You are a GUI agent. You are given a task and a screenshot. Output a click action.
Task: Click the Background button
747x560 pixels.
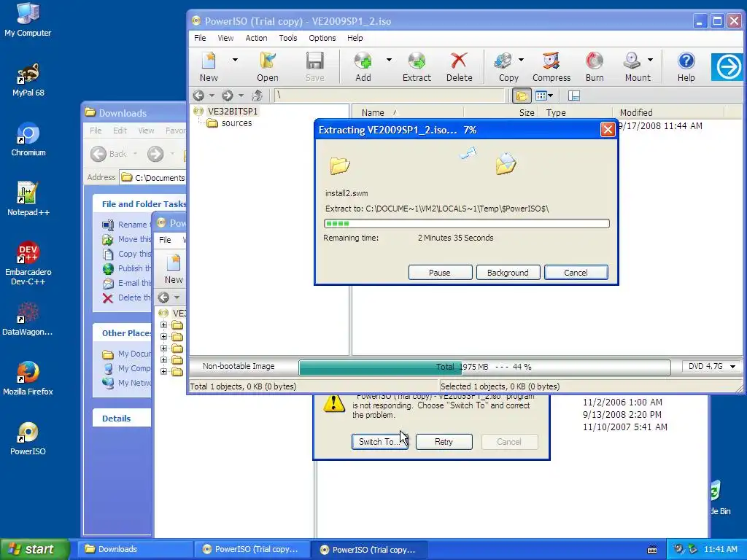tap(508, 273)
